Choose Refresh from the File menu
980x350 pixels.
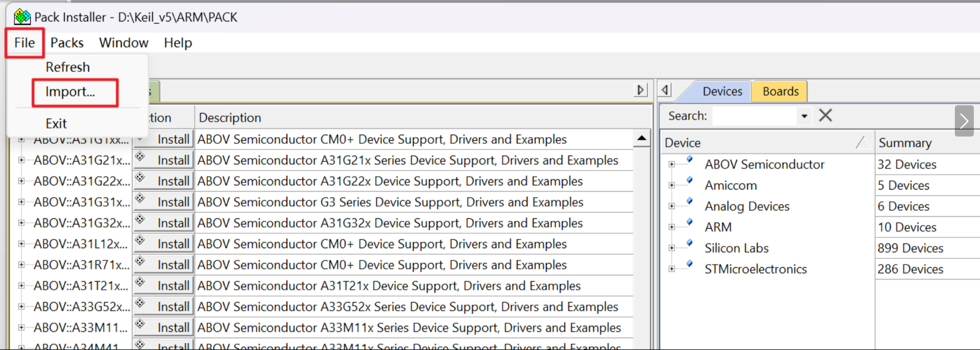click(x=68, y=67)
